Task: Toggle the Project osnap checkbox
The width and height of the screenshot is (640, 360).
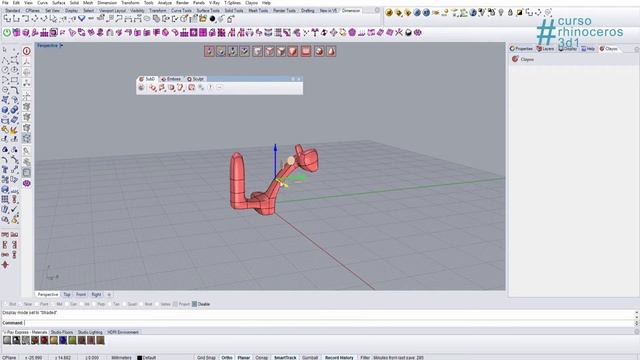Action: pyautogui.click(x=175, y=304)
